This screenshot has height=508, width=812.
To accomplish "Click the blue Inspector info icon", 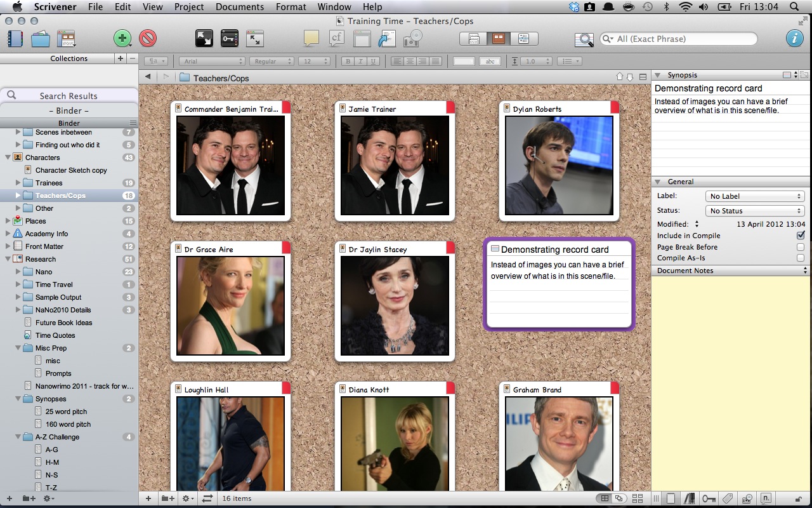I will (x=794, y=39).
